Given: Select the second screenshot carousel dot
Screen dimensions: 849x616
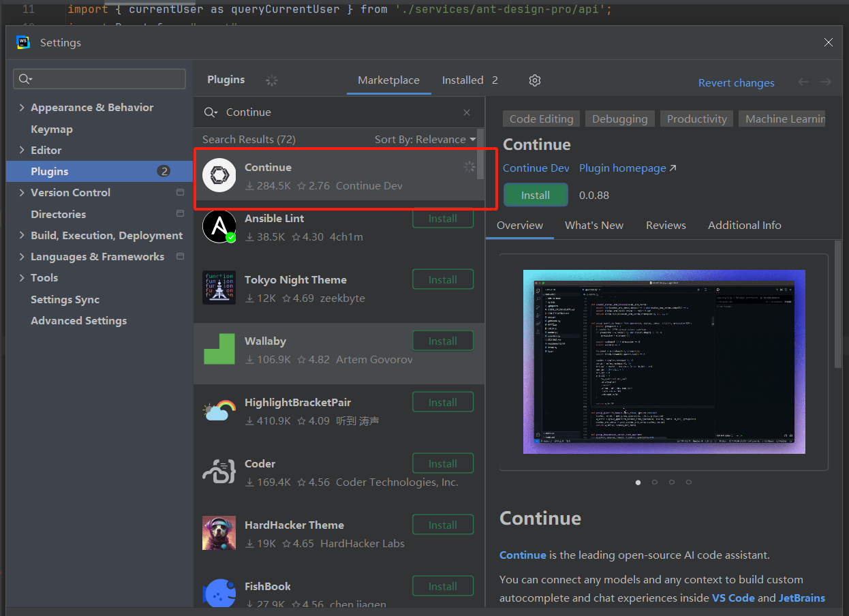Looking at the screenshot, I should pyautogui.click(x=655, y=482).
